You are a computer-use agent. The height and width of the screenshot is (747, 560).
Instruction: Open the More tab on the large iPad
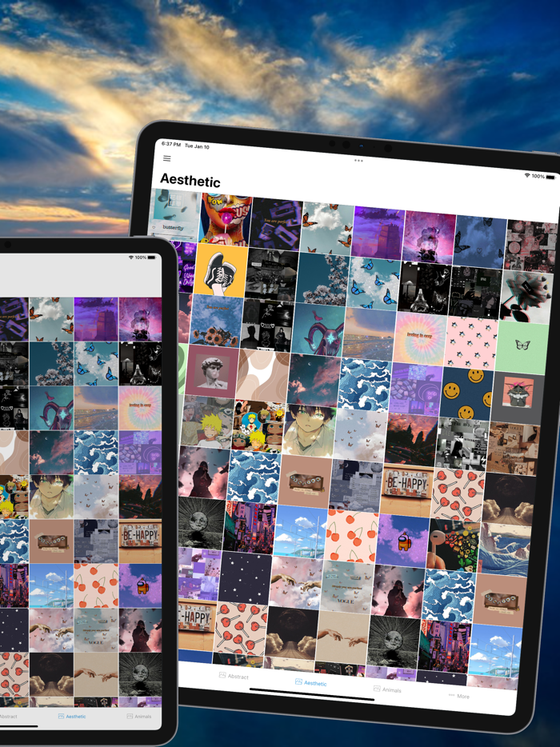[459, 696]
